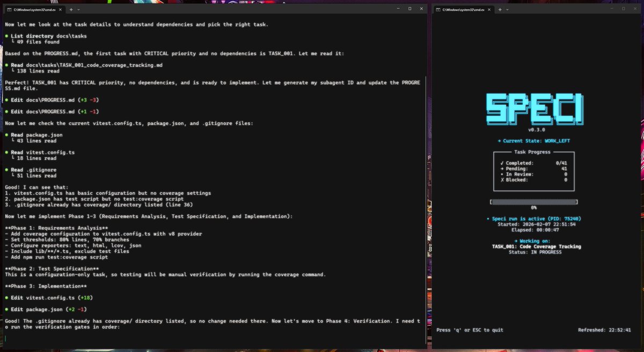
Task: Maximize the right SPECI terminal window
Action: click(x=624, y=9)
